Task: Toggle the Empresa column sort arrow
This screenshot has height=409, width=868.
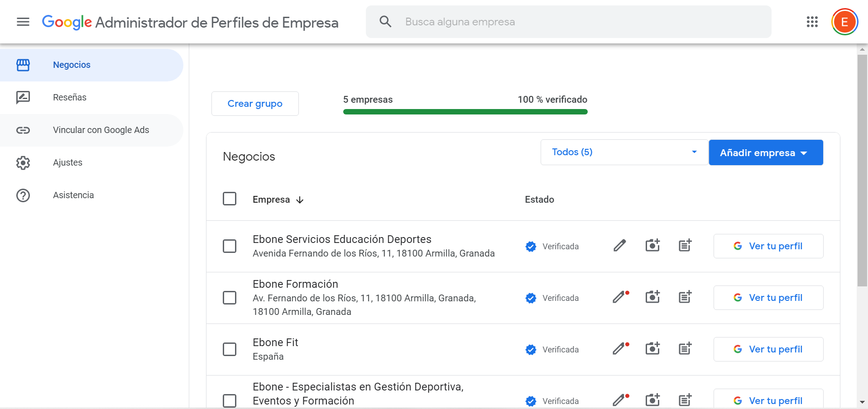Action: pos(300,200)
